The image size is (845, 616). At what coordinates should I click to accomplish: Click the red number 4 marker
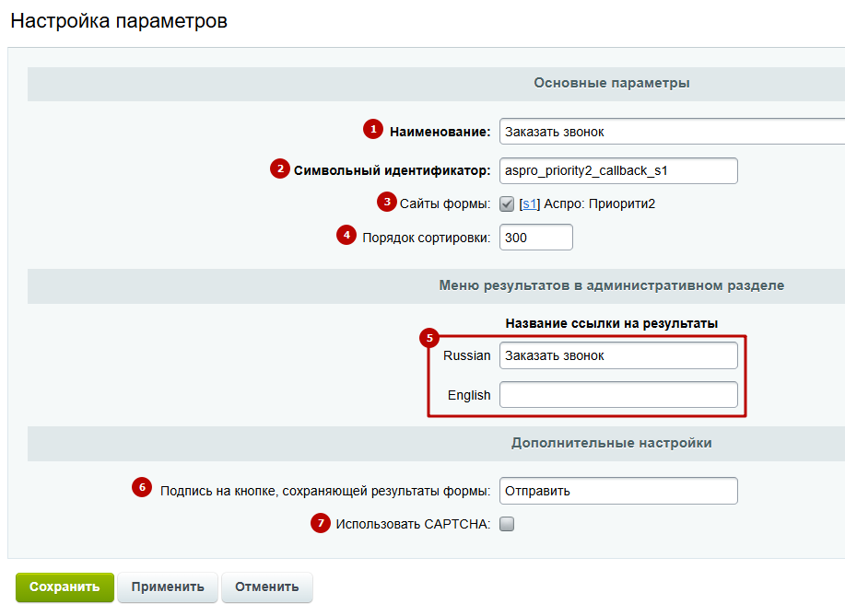(x=346, y=235)
